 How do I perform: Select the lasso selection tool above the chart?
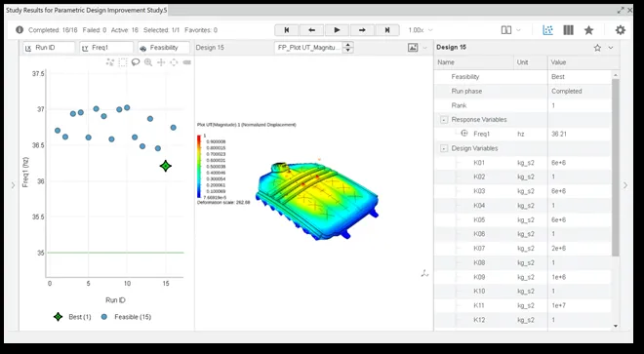point(136,62)
